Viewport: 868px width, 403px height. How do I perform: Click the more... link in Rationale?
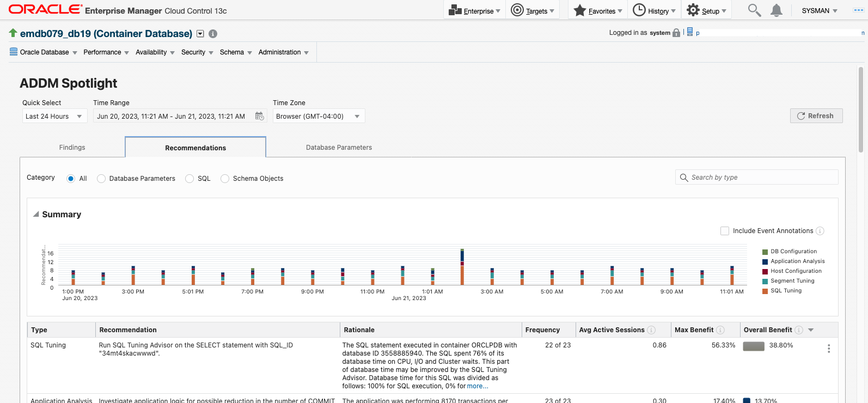(x=478, y=386)
